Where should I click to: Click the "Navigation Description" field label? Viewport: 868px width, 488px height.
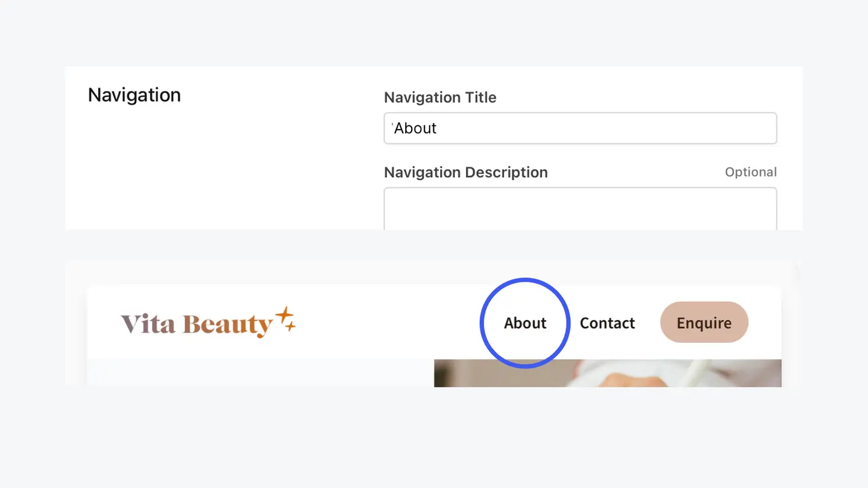[465, 172]
